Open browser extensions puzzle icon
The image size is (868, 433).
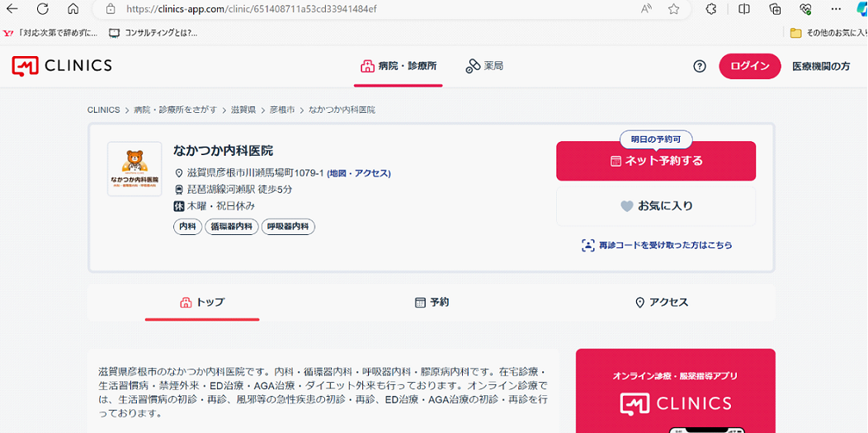pos(711,9)
